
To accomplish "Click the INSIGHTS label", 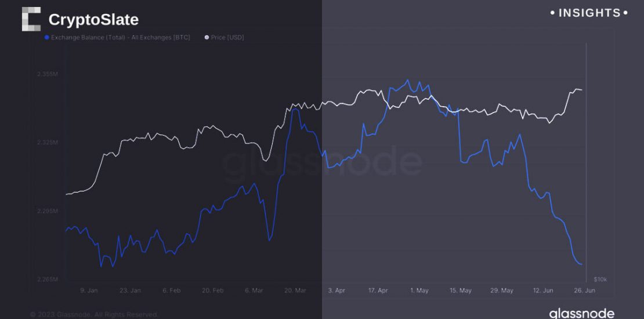I will [589, 13].
